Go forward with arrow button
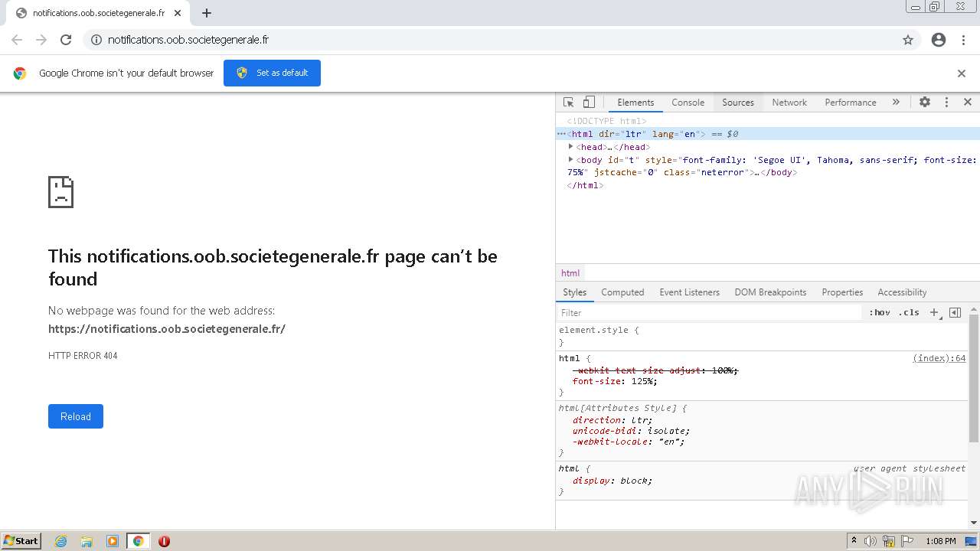Image resolution: width=980 pixels, height=551 pixels. 41,40
